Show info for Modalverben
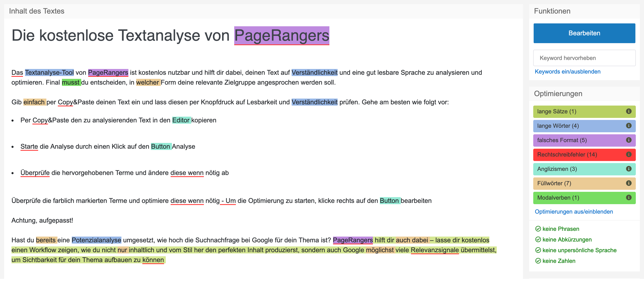The height and width of the screenshot is (283, 644). 629,197
